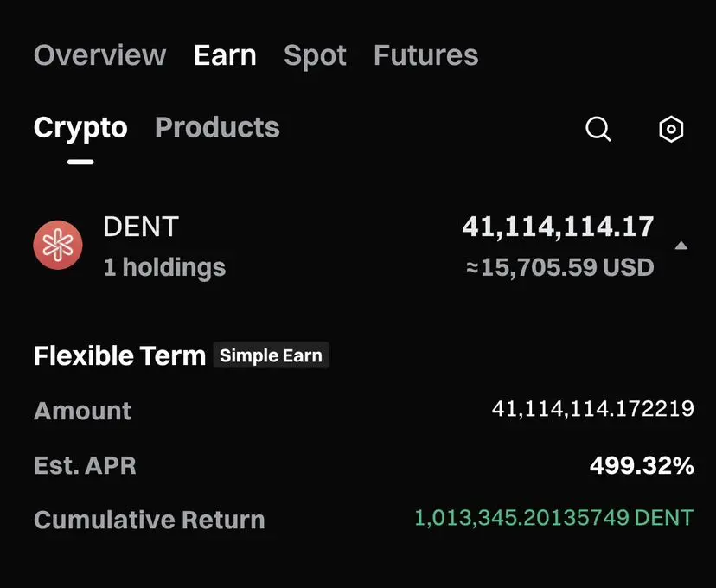Tap the 499.32% Est. APR value
This screenshot has width=716, height=588.
[x=642, y=466]
